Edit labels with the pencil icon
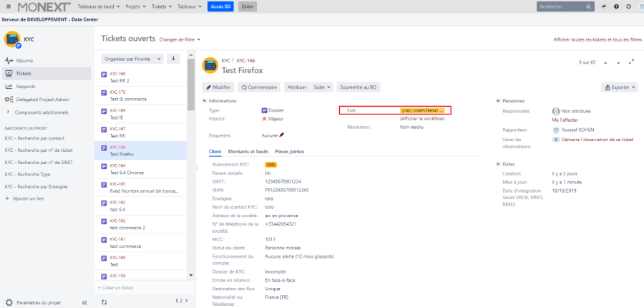644x308 pixels. tap(282, 135)
